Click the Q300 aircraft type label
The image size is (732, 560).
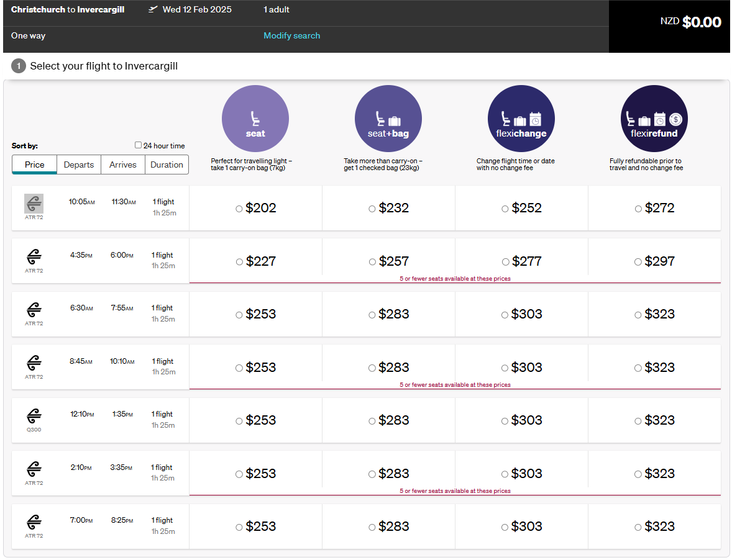(34, 430)
